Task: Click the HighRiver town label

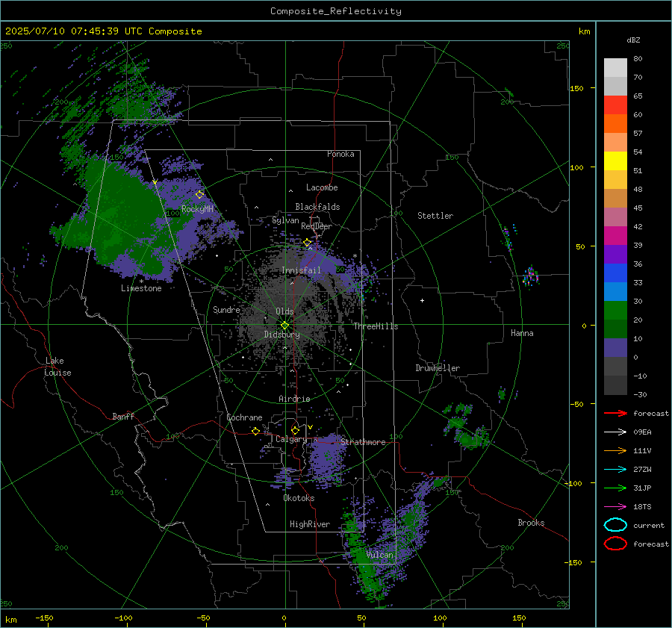Action: pos(310,524)
